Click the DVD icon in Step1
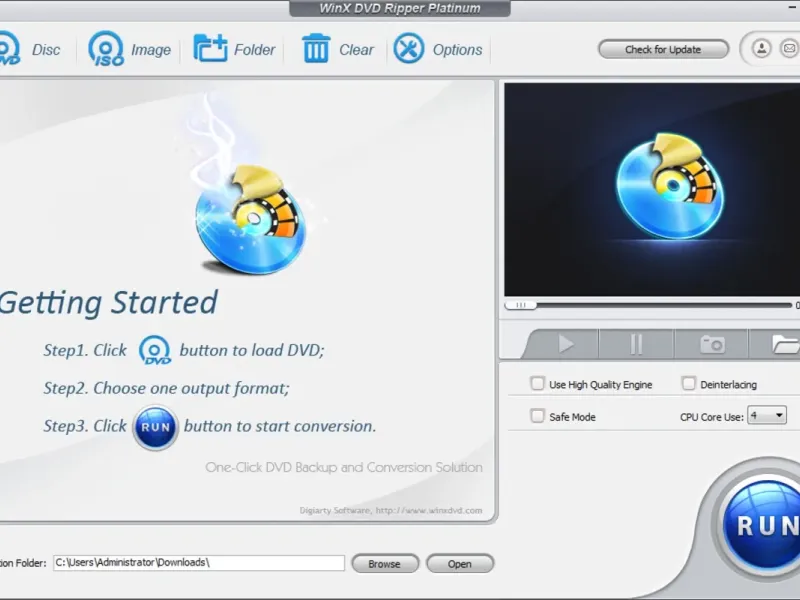This screenshot has height=600, width=800. pyautogui.click(x=155, y=349)
